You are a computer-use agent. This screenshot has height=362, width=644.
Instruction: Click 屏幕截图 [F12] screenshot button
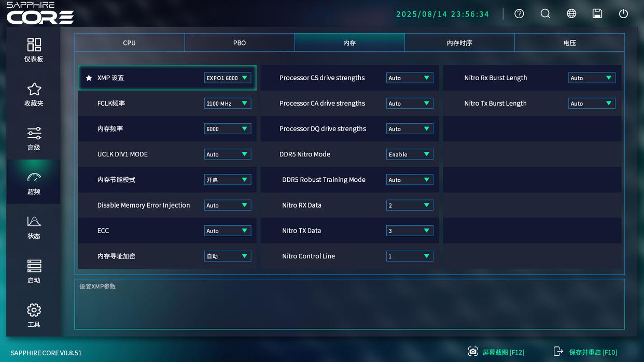tap(496, 352)
